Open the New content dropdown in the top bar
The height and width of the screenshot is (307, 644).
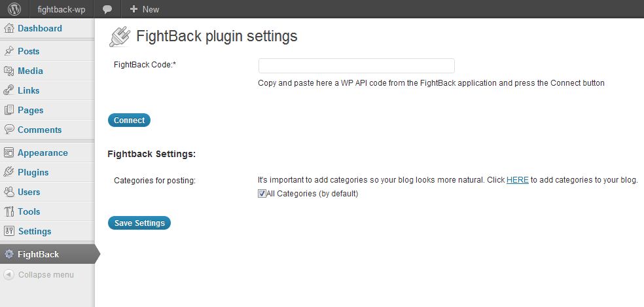[x=144, y=9]
